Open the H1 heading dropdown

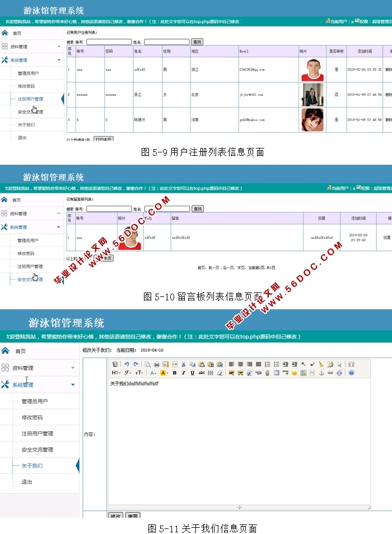click(115, 373)
